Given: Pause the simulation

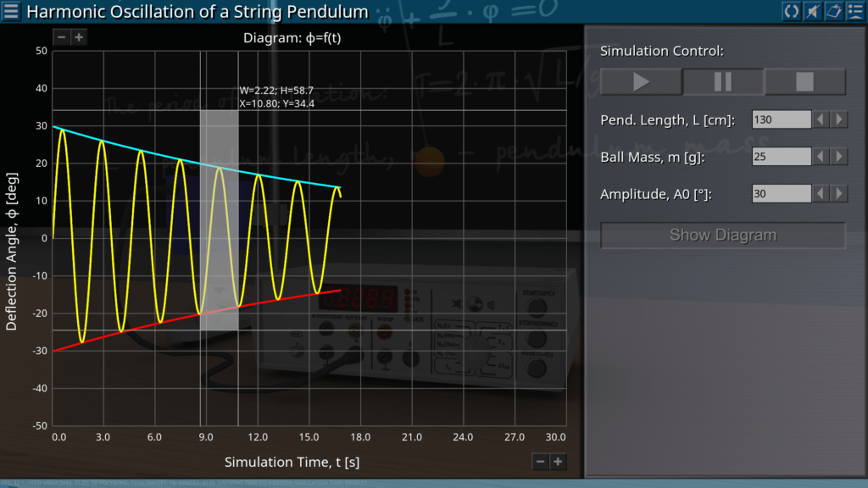Looking at the screenshot, I should coord(723,82).
